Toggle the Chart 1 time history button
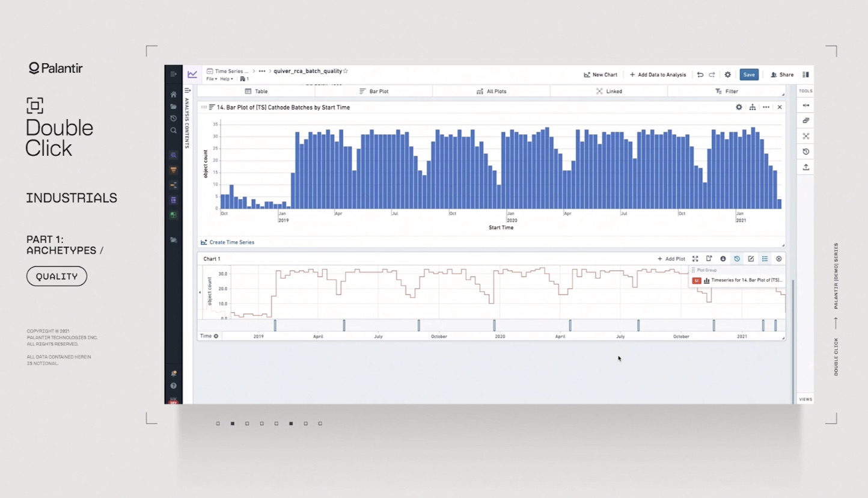 [737, 259]
